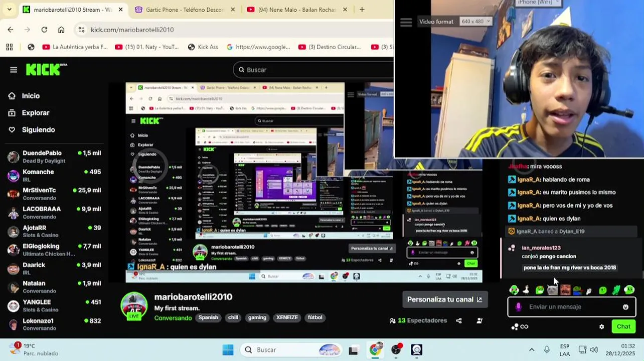Open a new browser tab
The width and height of the screenshot is (644, 361).
(362, 10)
